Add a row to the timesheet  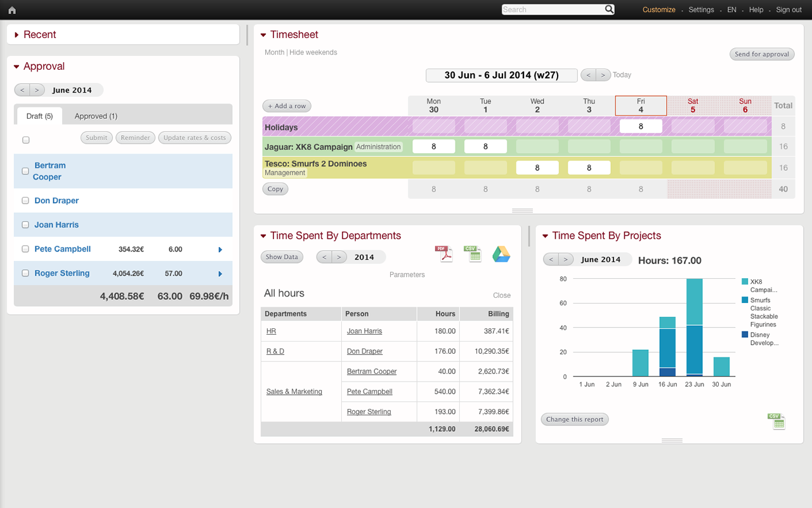(x=287, y=105)
